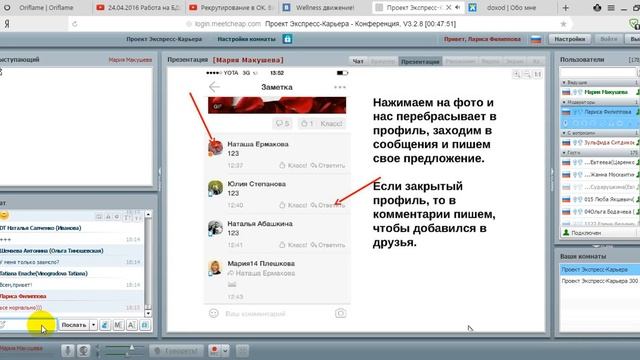The height and width of the screenshot is (360, 640).
Task: Click the 1:1 fit icon on presentation
Action: tap(538, 74)
